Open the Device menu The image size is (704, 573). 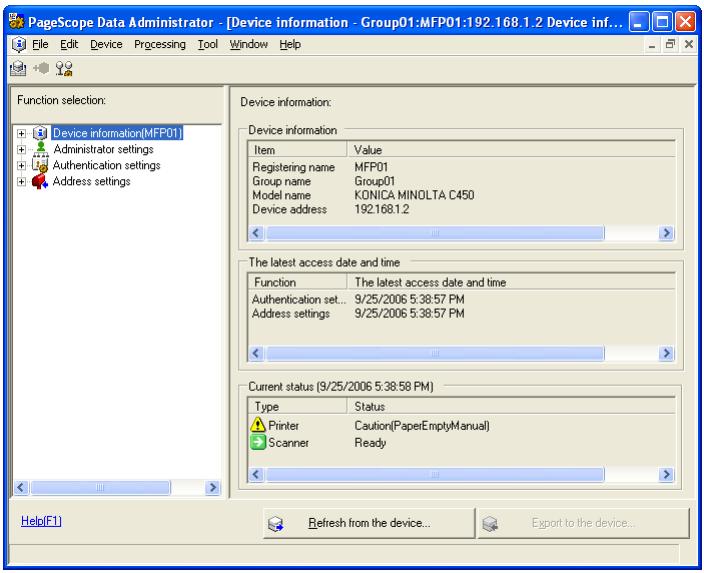106,44
